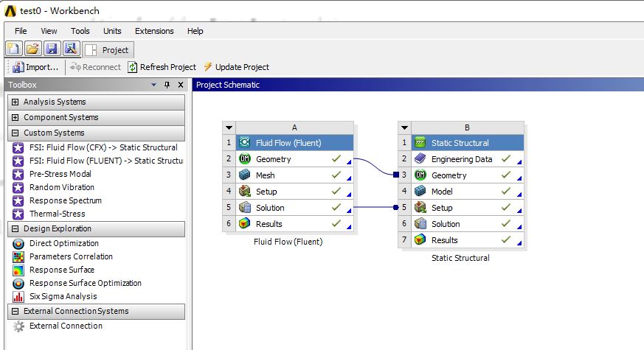Select the Thermal-Stress star icon

[x=18, y=214]
